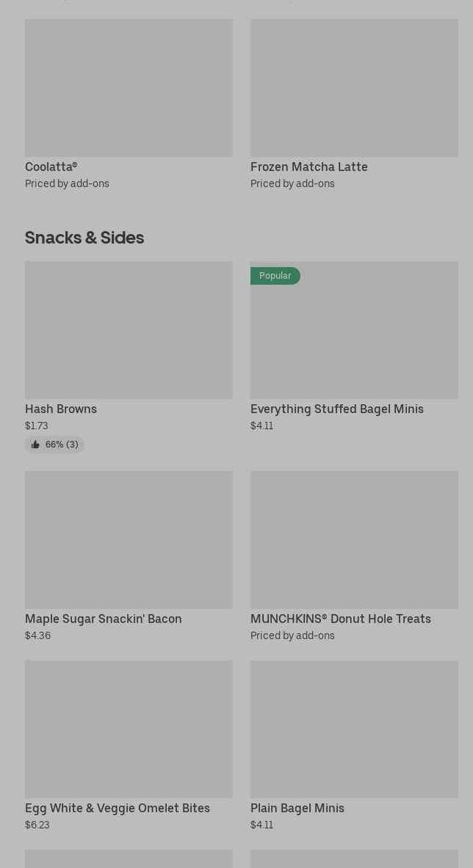Click the Coolatta item title
This screenshot has height=868, width=473.
coord(51,167)
